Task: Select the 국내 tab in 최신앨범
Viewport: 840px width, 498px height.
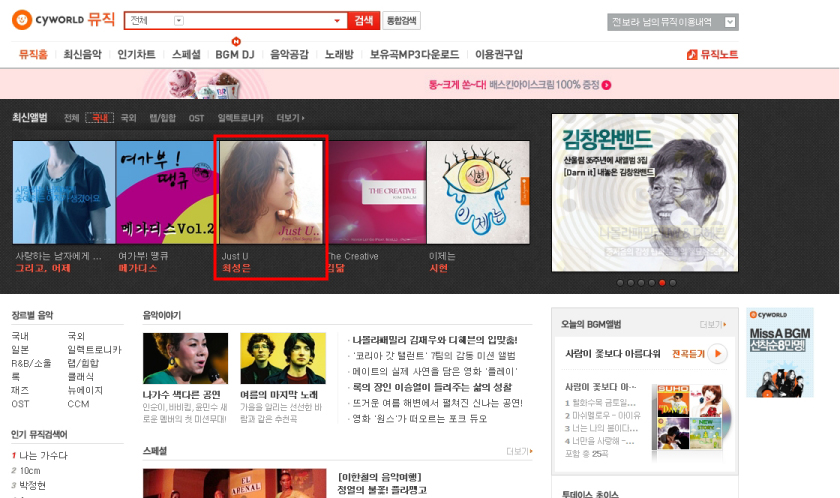Action: point(100,118)
